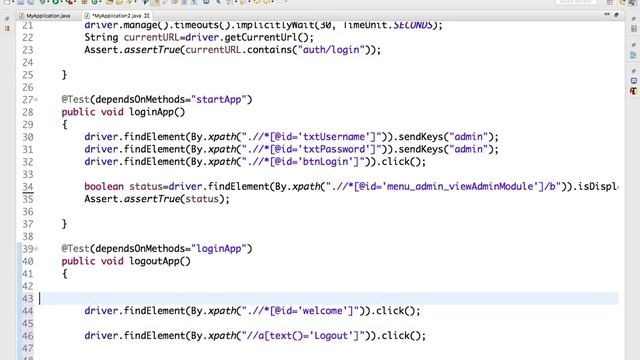Open the Console view icon in the right trim
The height and width of the screenshot is (360, 640).
pos(633,81)
